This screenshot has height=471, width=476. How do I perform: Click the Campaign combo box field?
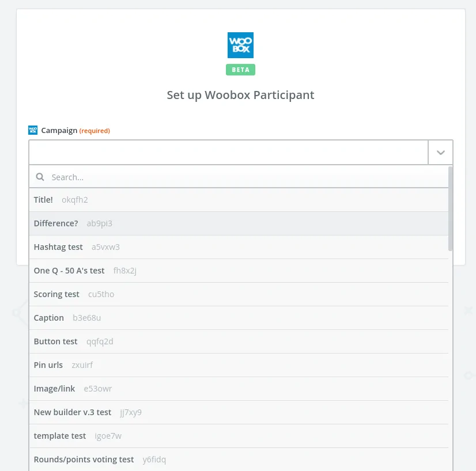coord(228,153)
